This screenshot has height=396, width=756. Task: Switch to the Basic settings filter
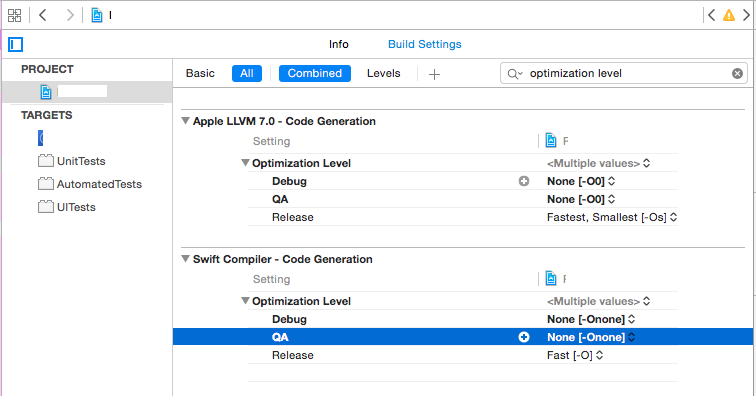200,73
